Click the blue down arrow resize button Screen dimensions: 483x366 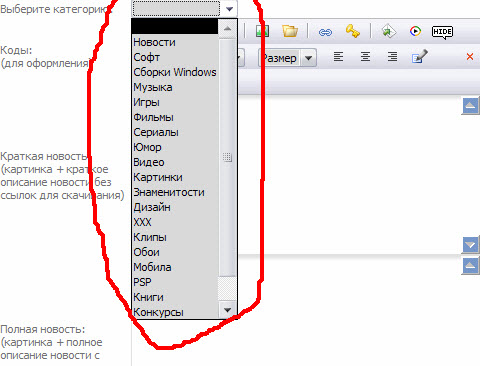[x=471, y=245]
